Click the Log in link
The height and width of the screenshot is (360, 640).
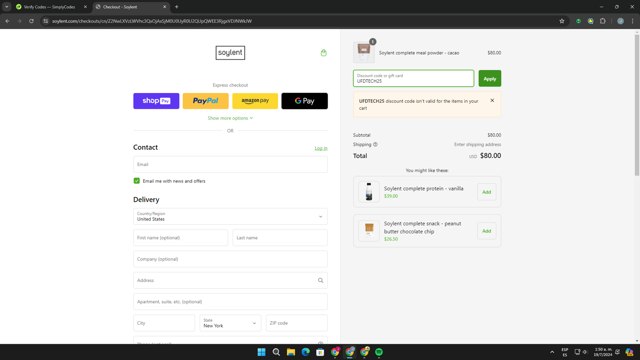[x=321, y=148]
